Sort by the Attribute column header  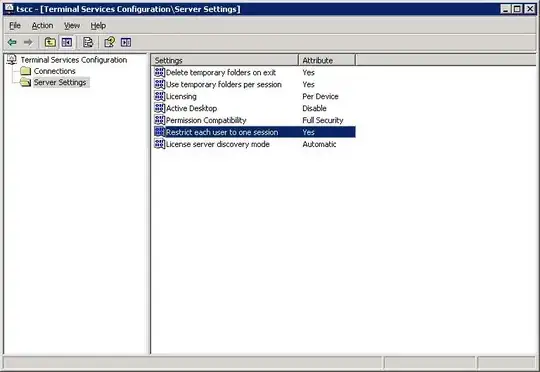point(327,60)
